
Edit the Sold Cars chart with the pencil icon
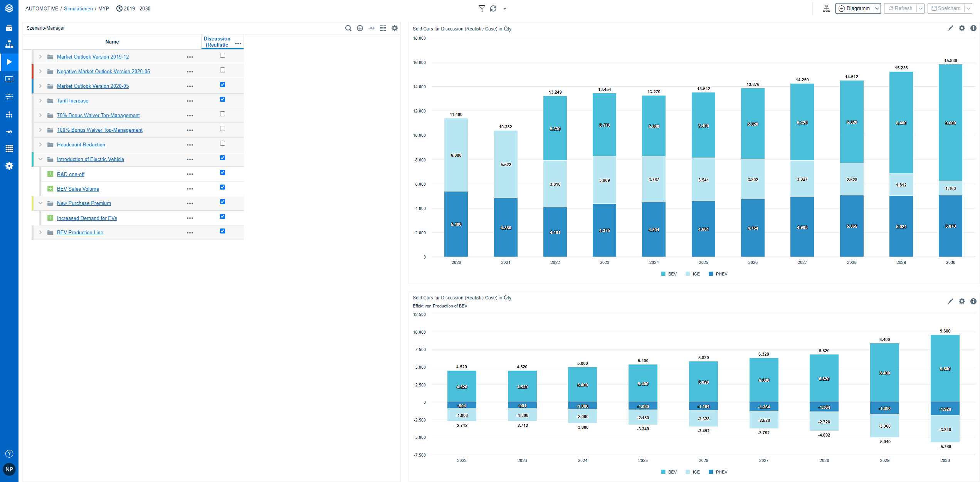950,28
